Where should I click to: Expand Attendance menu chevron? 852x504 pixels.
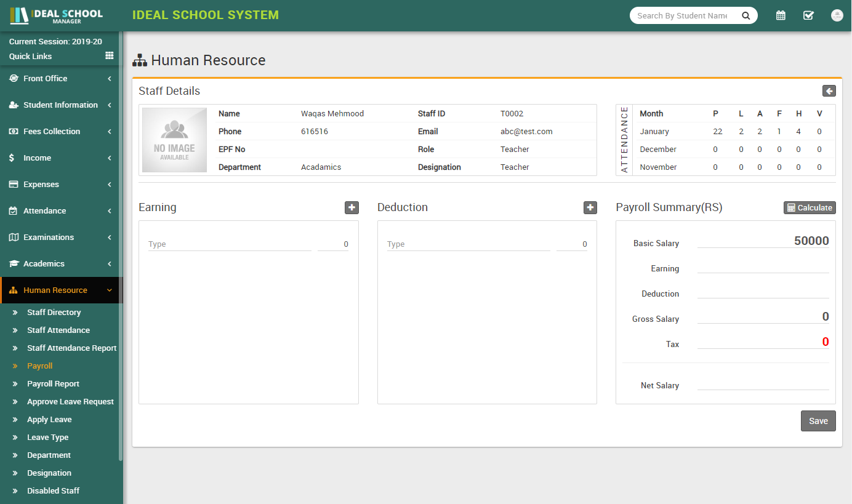pyautogui.click(x=110, y=211)
